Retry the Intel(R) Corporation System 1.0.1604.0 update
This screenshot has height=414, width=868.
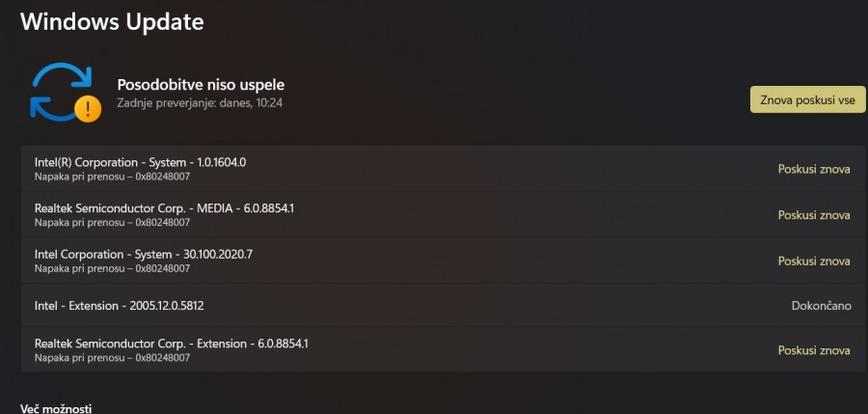tap(813, 169)
